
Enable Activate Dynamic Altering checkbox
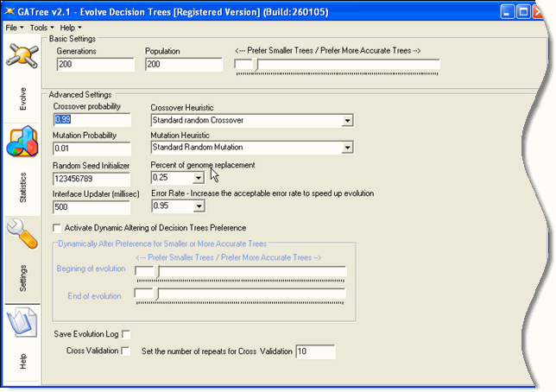pos(57,228)
